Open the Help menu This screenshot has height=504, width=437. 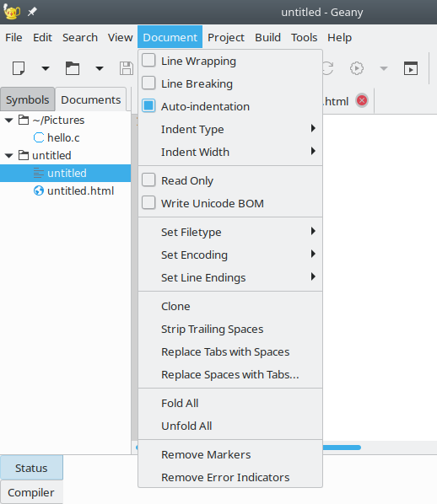[339, 37]
